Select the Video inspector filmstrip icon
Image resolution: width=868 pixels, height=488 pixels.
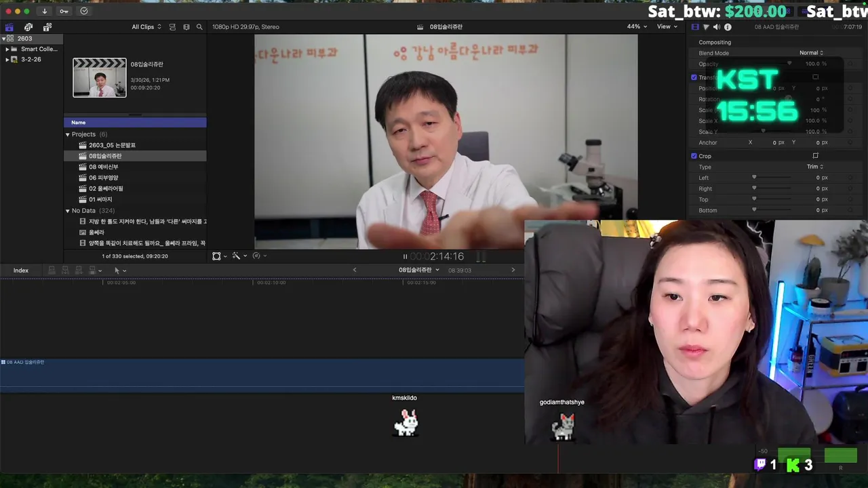tap(695, 27)
